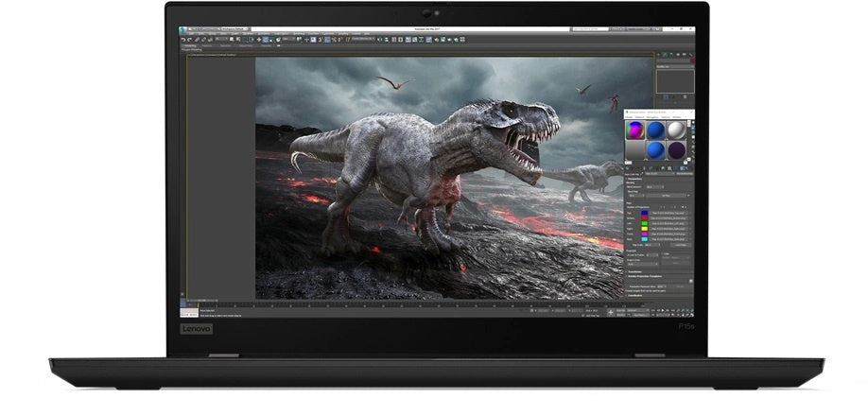
Task: Click the Redo arrow in the main toolbar
Action: tap(190, 40)
